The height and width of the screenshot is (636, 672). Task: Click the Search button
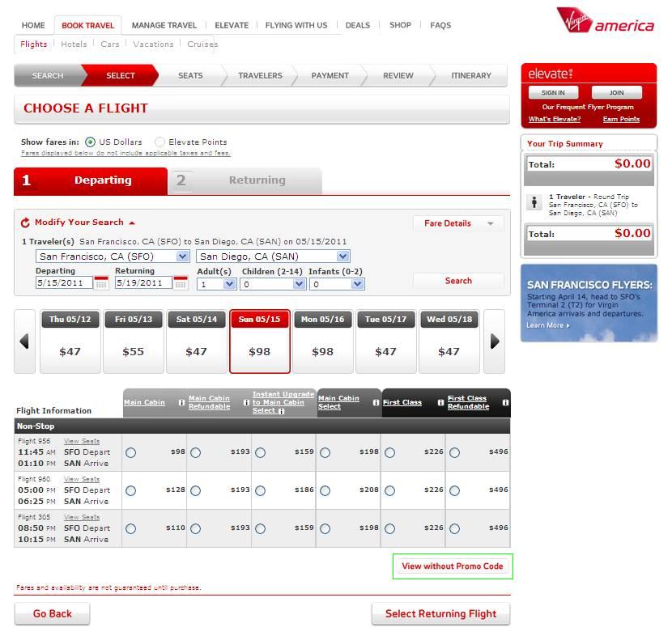coord(458,281)
